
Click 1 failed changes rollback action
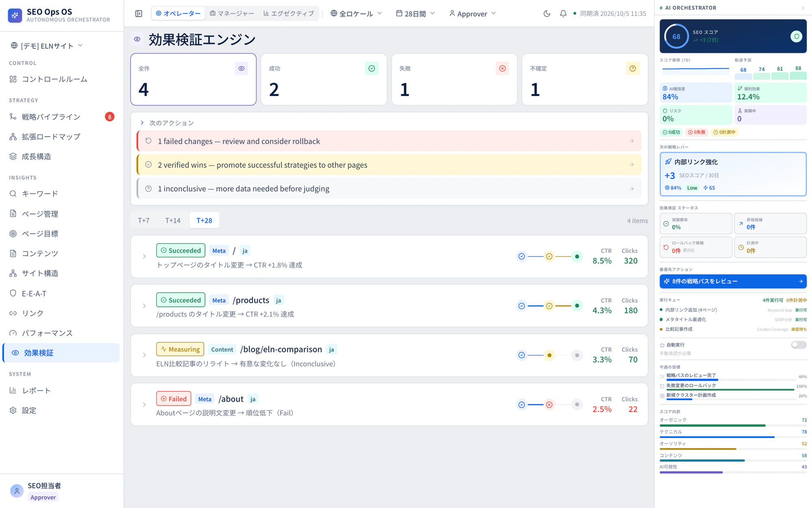point(389,141)
